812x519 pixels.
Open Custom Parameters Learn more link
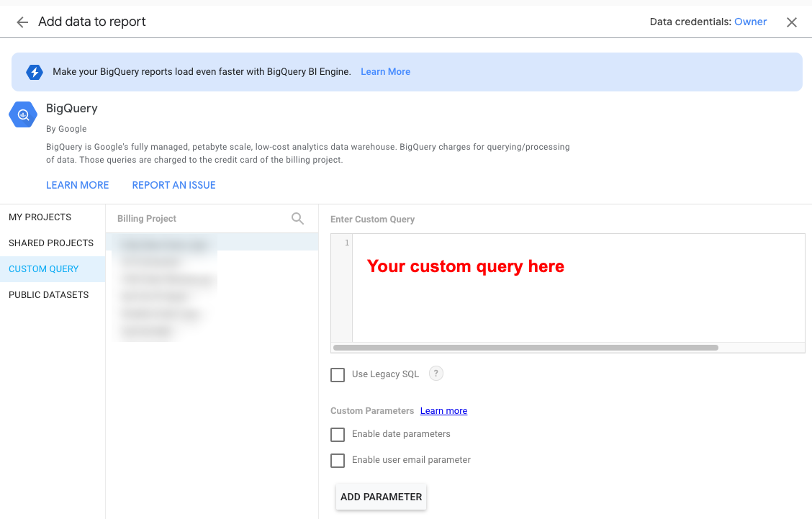pos(444,411)
